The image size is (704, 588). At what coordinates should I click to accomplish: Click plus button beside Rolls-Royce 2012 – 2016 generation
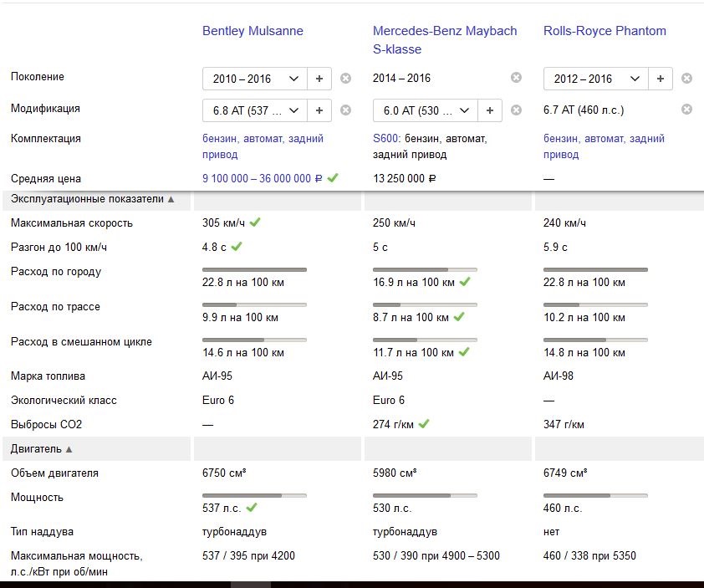[x=661, y=79]
